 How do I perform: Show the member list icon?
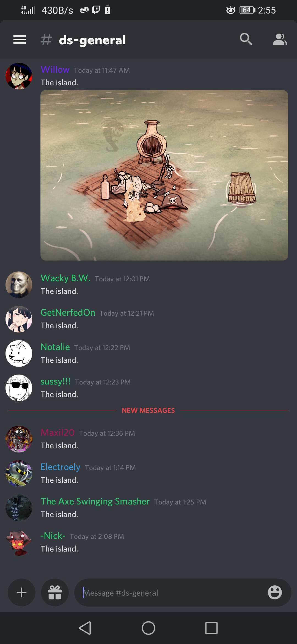coord(280,39)
